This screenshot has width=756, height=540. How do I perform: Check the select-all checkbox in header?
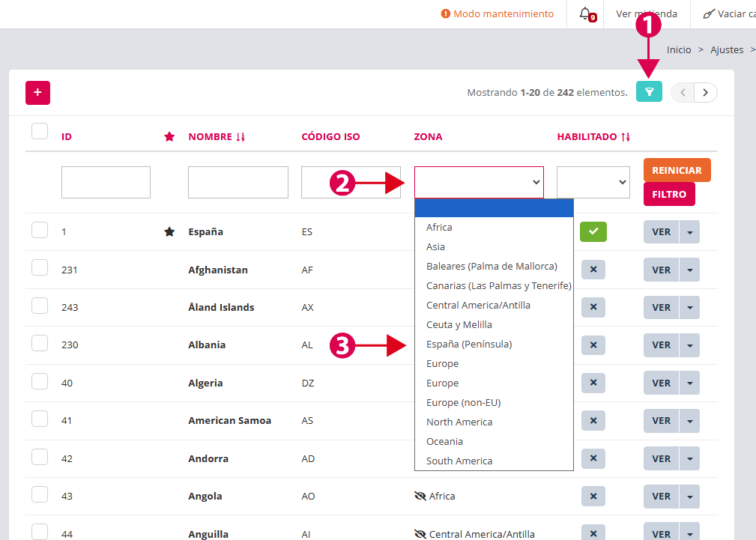pyautogui.click(x=40, y=131)
